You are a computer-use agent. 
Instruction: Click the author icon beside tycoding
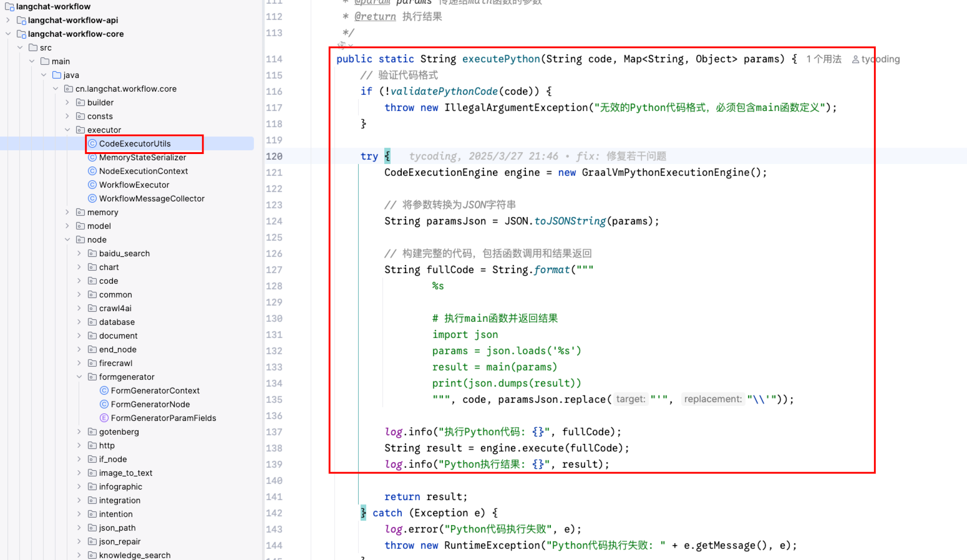[855, 59]
